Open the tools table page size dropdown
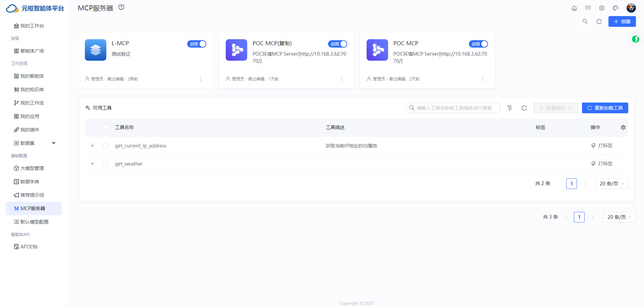 (x=612, y=184)
